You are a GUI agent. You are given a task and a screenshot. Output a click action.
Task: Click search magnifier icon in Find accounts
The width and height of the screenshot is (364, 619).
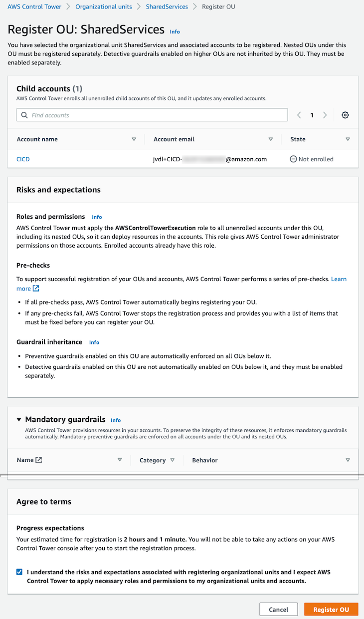pos(24,115)
